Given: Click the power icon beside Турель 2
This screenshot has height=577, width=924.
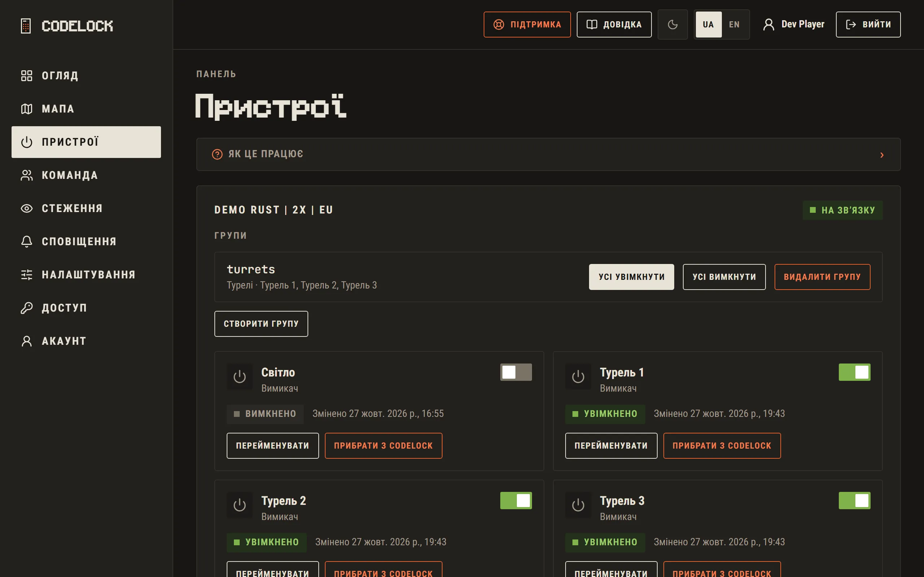Looking at the screenshot, I should point(239,505).
